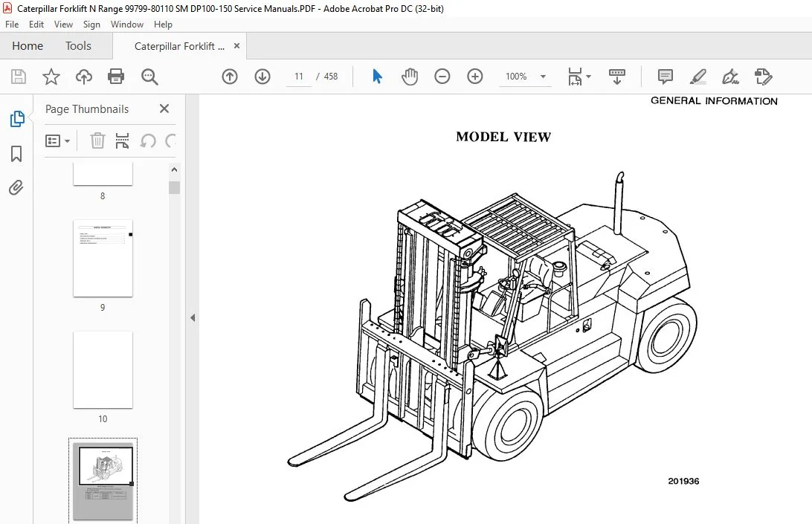
Task: Open the Edit menu
Action: coord(36,25)
